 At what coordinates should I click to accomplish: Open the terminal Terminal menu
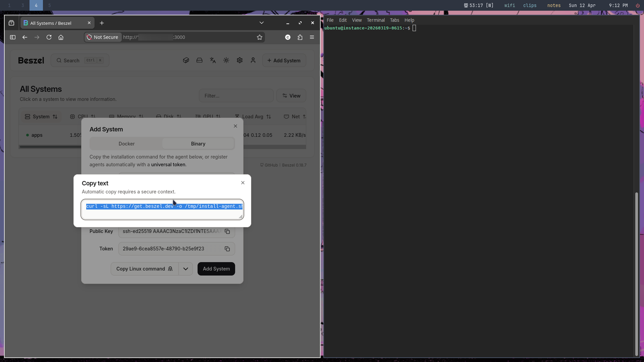[x=375, y=20]
